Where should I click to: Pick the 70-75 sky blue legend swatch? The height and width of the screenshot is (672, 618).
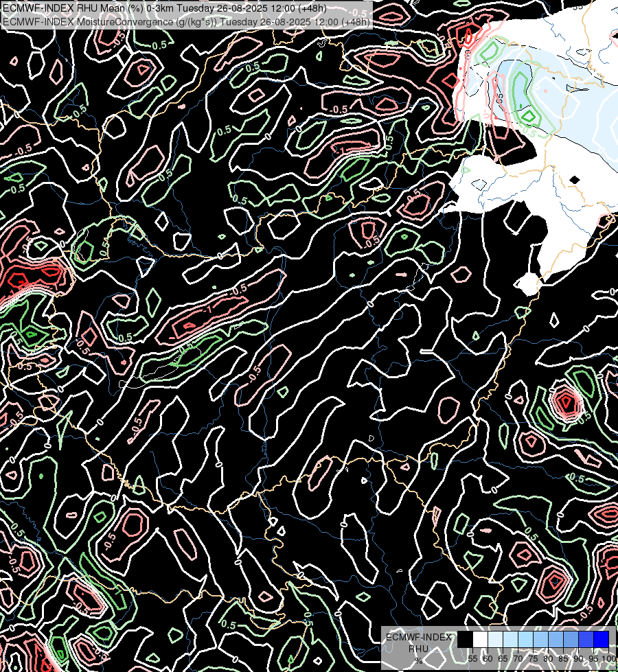click(x=525, y=639)
